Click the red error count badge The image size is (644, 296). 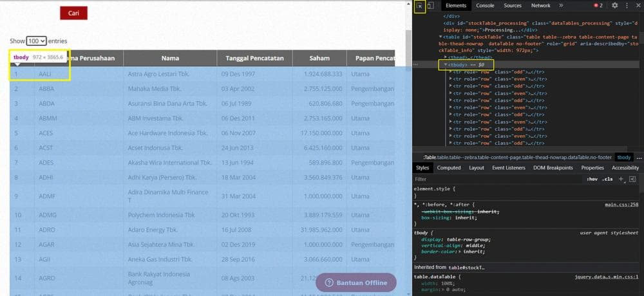coord(598,6)
